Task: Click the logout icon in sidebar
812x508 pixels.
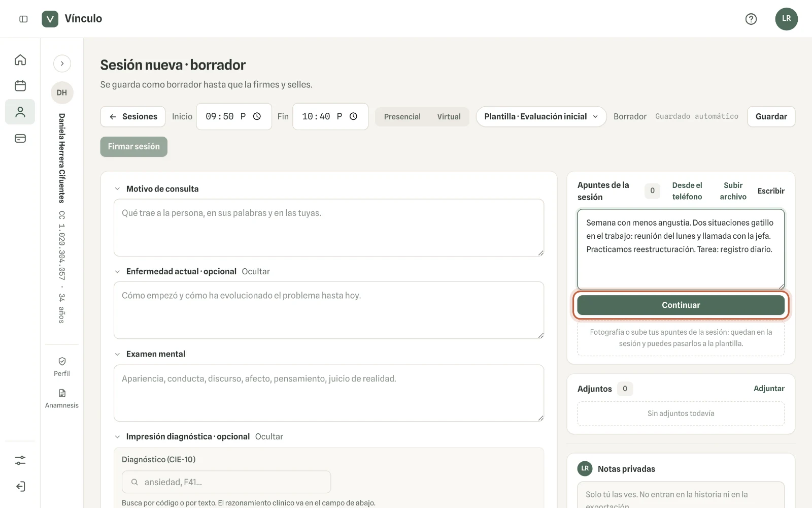Action: pyautogui.click(x=20, y=487)
